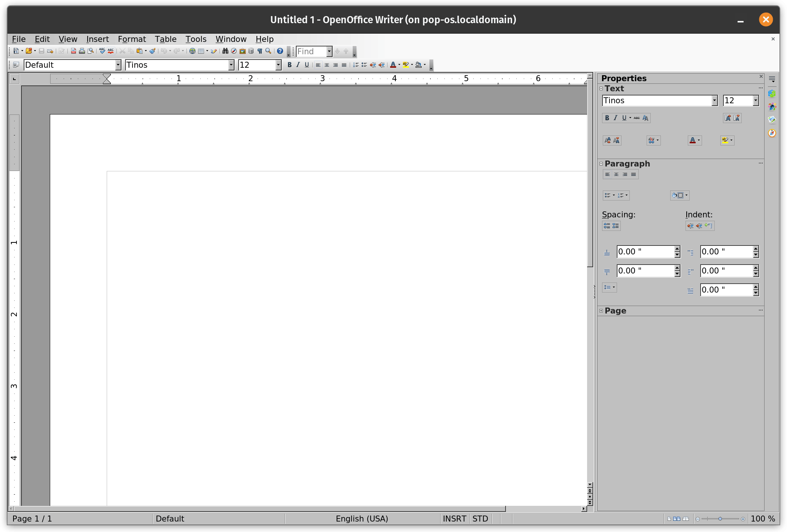Toggle the Text section expander in Properties
Screen dimensions: 787x532
coord(602,88)
